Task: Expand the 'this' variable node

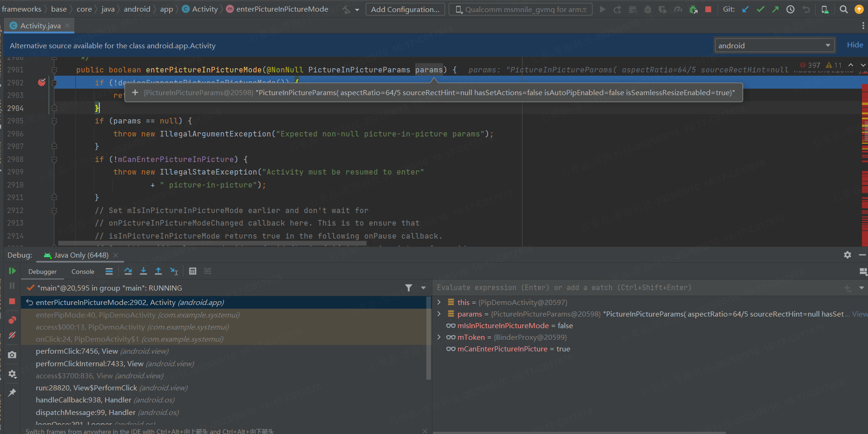Action: click(x=439, y=302)
